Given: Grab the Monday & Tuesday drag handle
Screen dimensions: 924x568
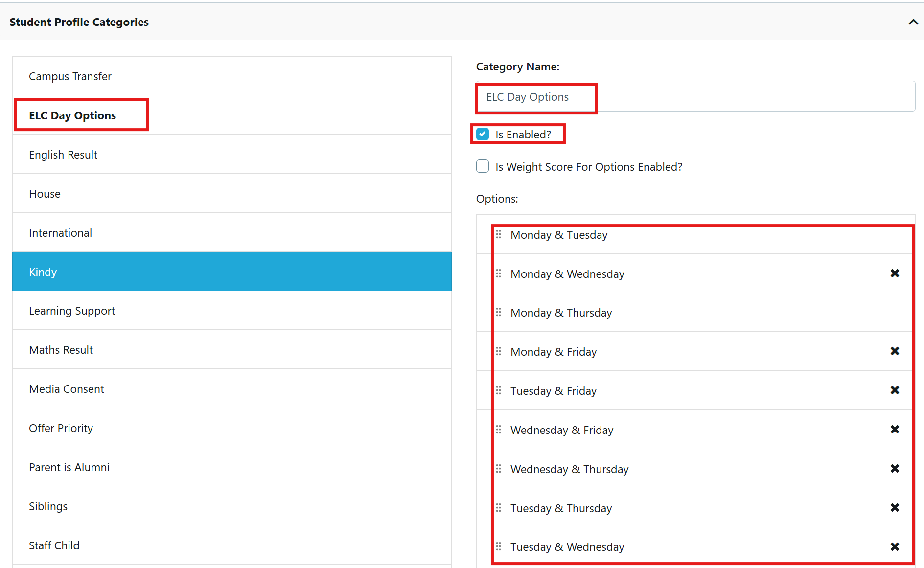Looking at the screenshot, I should tap(498, 234).
